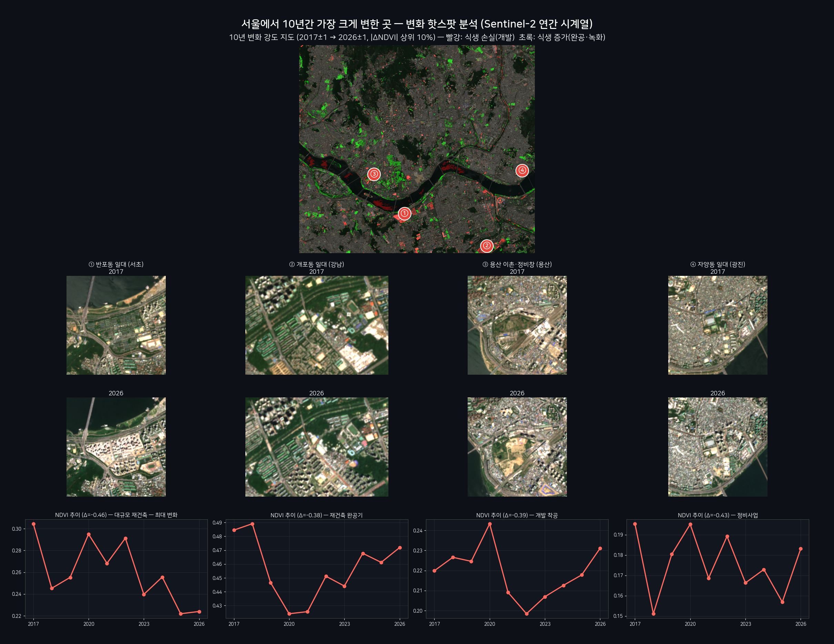
Task: Click chart title 'NDVI 추이 (Δ=-0.43) — 정비사업'
Action: (x=718, y=515)
